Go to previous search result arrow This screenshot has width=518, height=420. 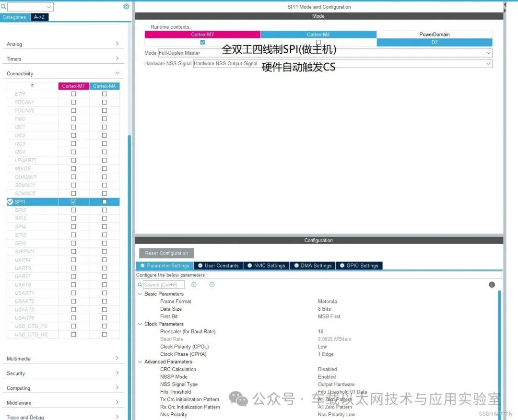[x=194, y=285]
